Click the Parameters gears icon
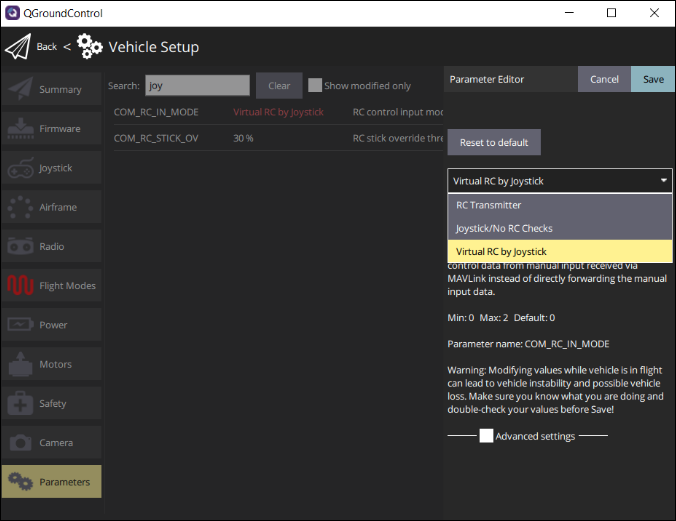Viewport: 676px width, 521px height. click(20, 481)
